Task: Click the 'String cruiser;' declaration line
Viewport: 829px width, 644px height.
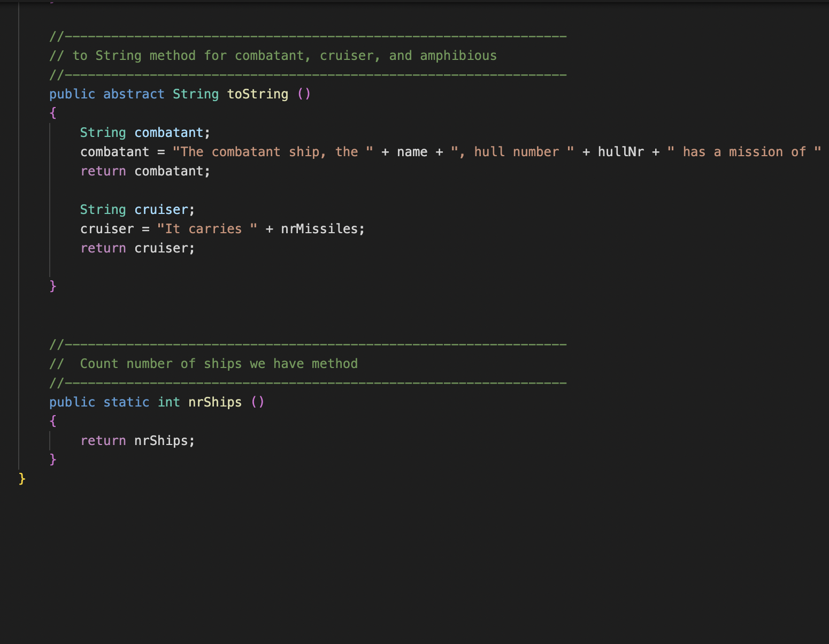Action: click(x=137, y=210)
